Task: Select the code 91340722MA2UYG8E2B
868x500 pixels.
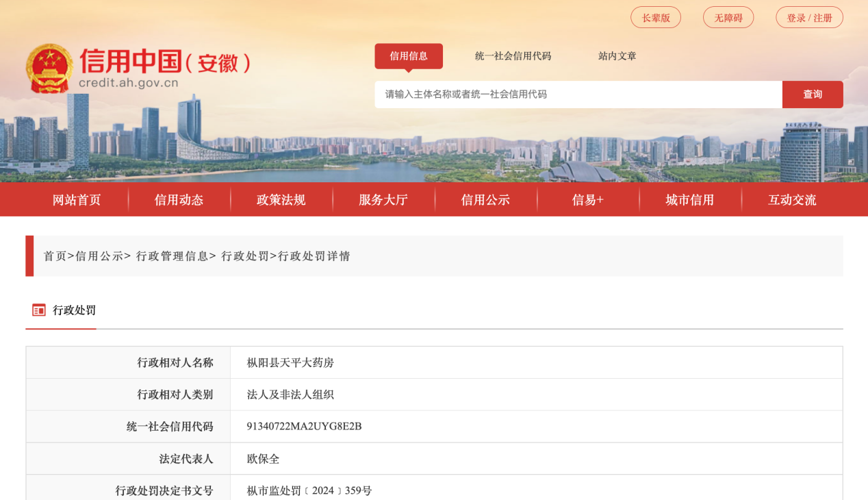Action: click(x=304, y=427)
